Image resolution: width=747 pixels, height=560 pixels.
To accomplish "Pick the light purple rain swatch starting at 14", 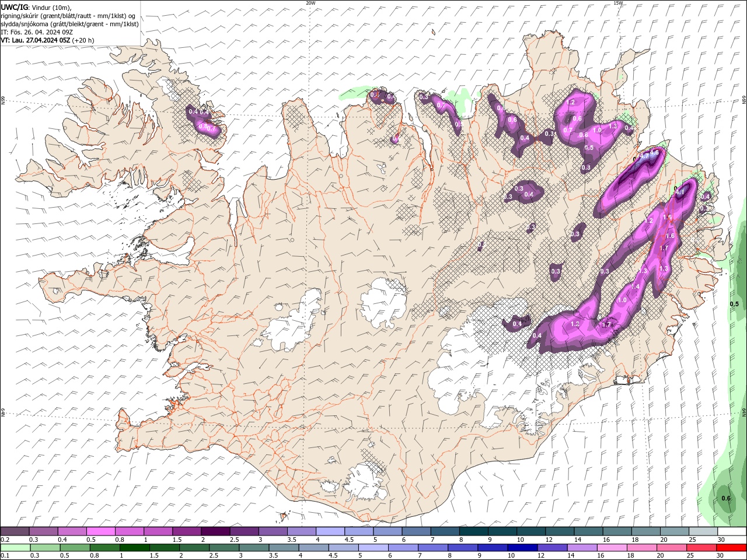I will (582, 548).
